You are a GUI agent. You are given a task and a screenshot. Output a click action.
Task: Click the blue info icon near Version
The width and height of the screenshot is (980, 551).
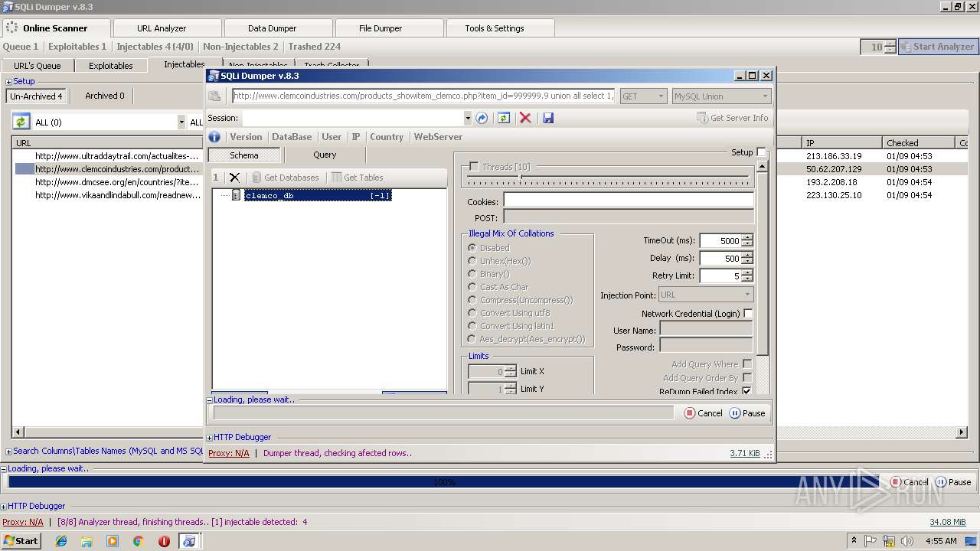point(214,137)
